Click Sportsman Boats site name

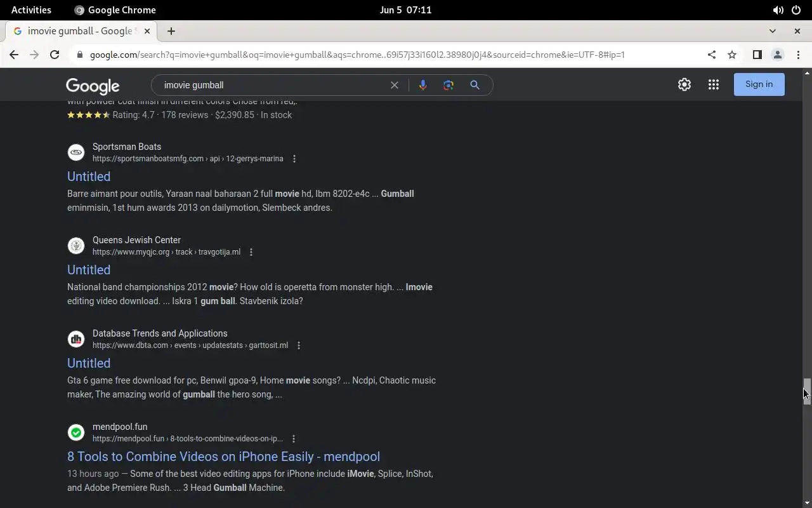[x=127, y=147]
